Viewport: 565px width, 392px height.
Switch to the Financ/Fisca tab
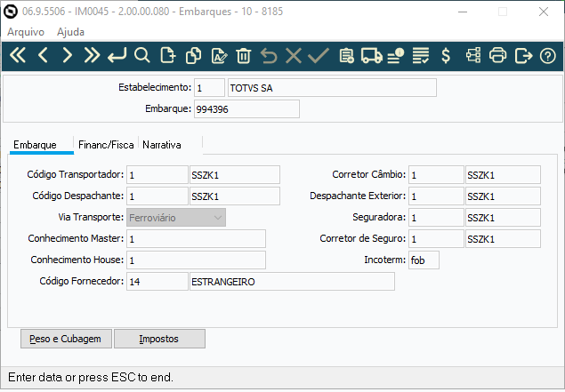click(106, 144)
